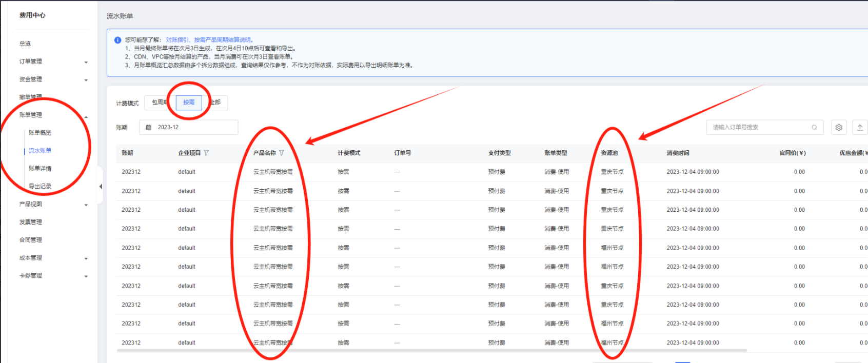
Task: Go to 账单详情 in the sidebar
Action: coord(40,169)
